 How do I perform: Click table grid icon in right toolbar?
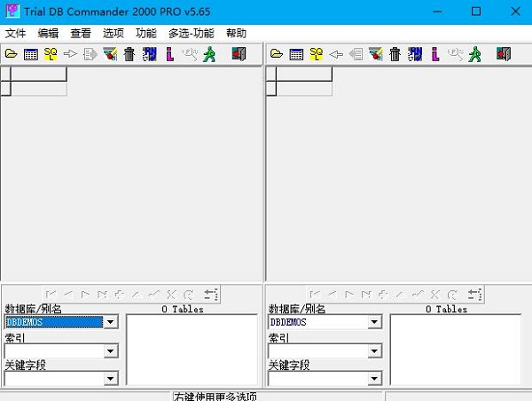296,54
